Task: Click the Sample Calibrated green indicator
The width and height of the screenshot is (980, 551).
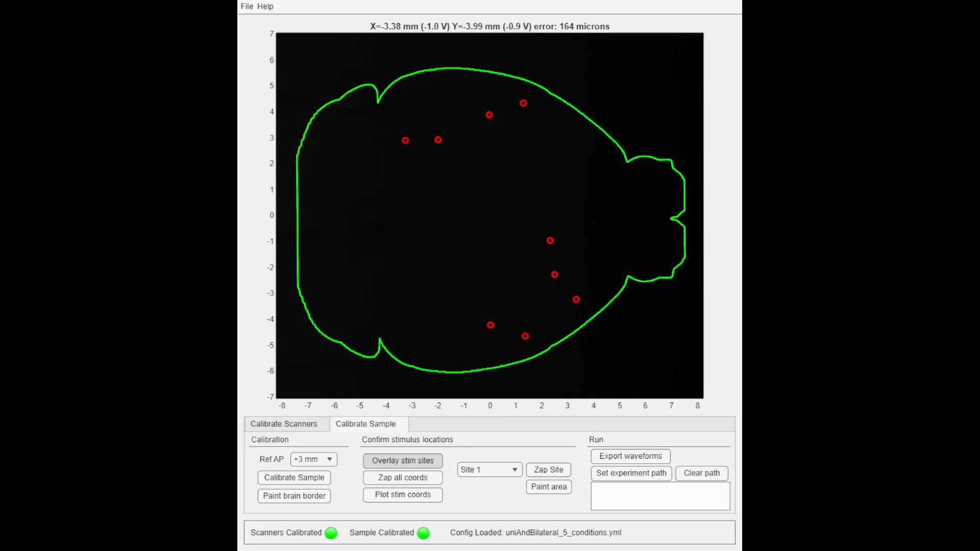Action: point(423,533)
